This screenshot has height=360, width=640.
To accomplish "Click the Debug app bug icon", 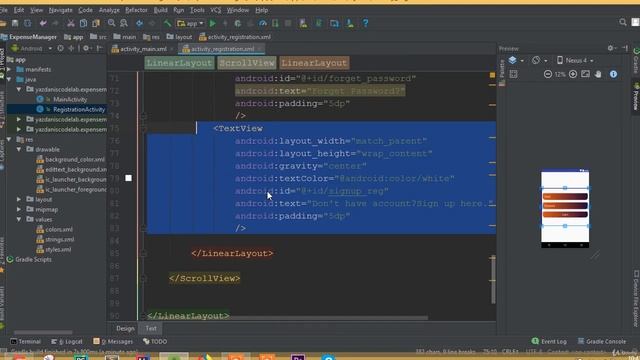I will click(238, 24).
